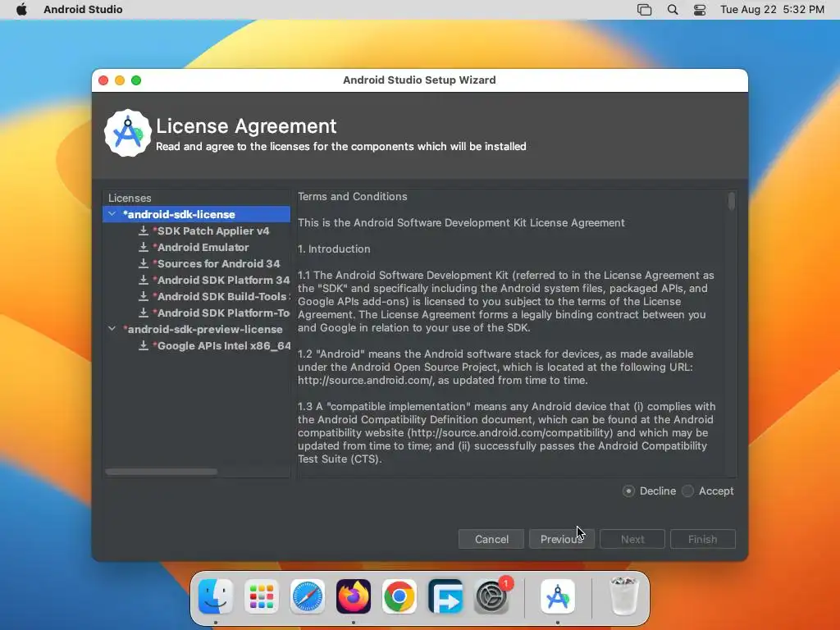Screen dimensions: 840x630
Task: Launch Google Chrome from the dock
Action: click(x=399, y=596)
